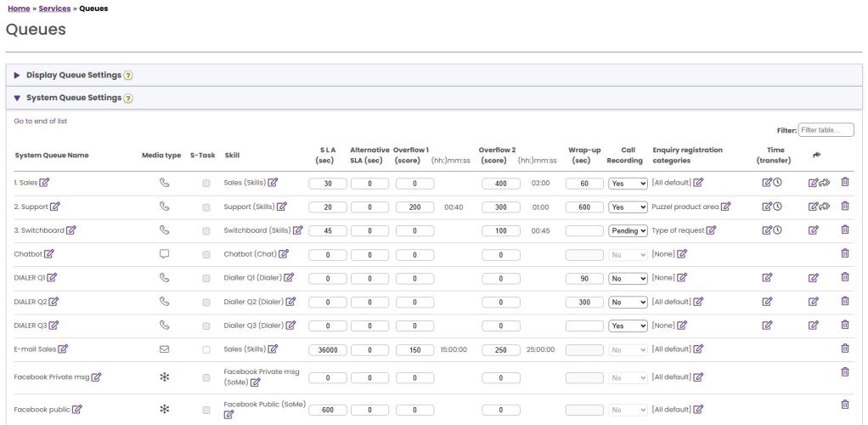Click transfer arrows icon in 1. Sales row
This screenshot has height=425, width=868.
(826, 183)
